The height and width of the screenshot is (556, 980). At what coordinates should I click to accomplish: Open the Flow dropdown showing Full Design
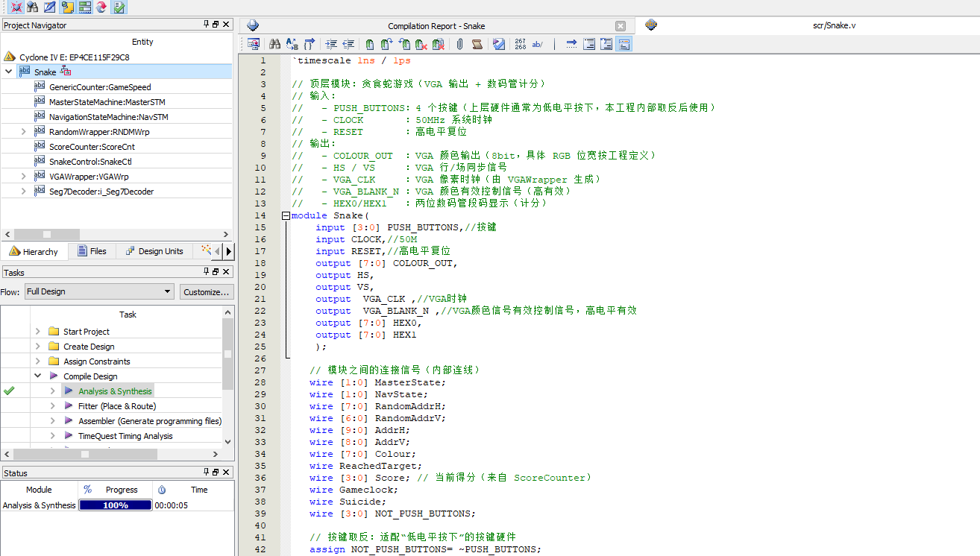99,291
